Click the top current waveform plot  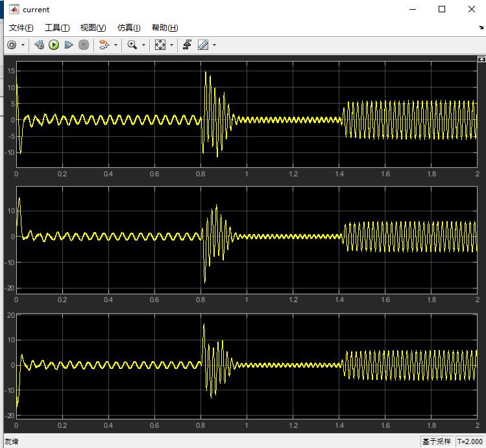click(x=247, y=114)
